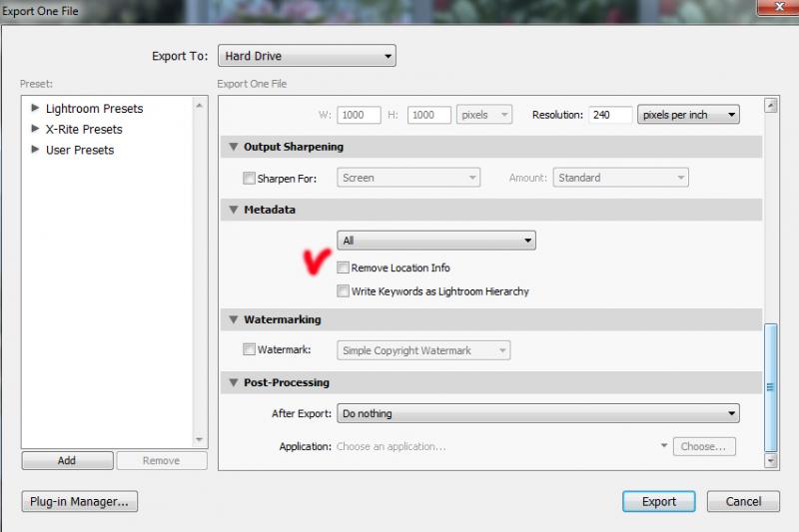This screenshot has height=532, width=799.
Task: Collapse the Metadata section
Action: [x=234, y=210]
